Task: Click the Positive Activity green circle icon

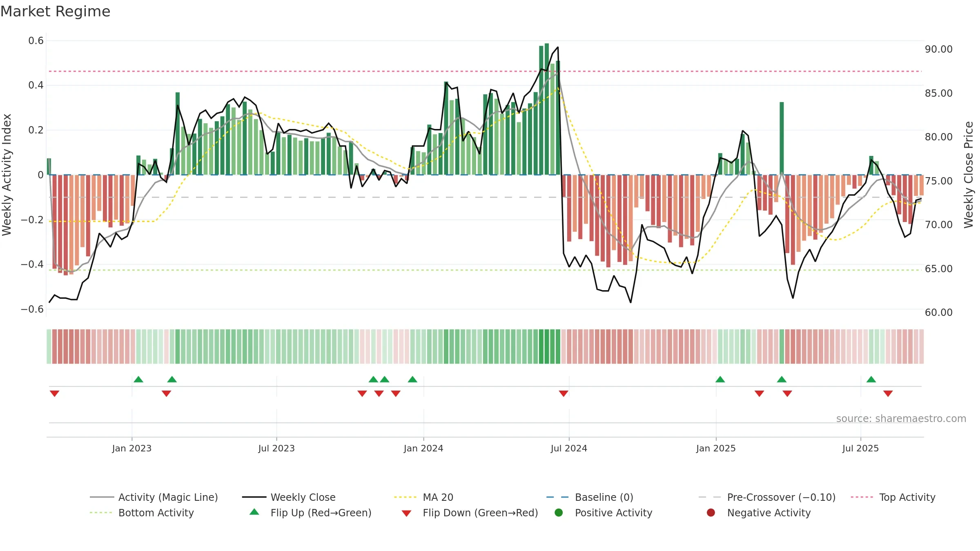Action: click(559, 513)
